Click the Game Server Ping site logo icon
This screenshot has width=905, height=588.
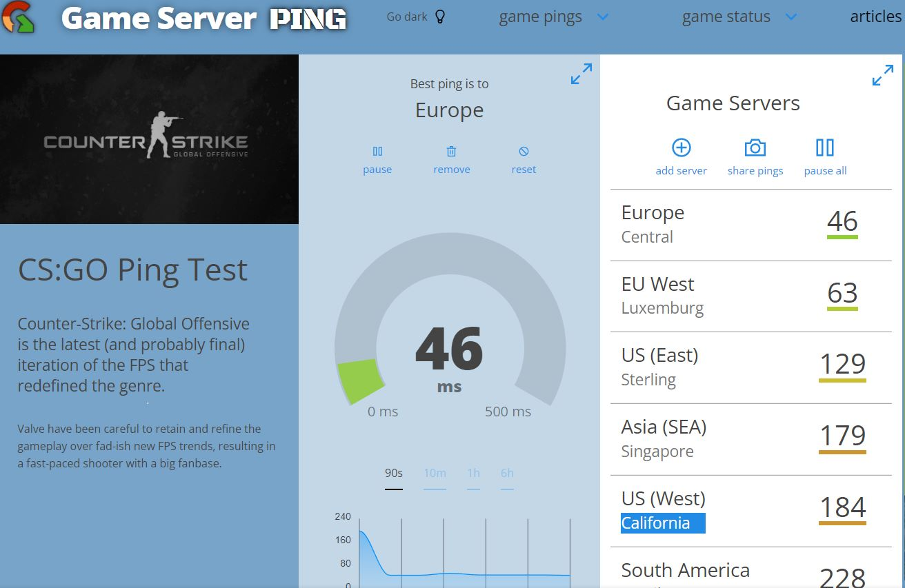point(19,17)
